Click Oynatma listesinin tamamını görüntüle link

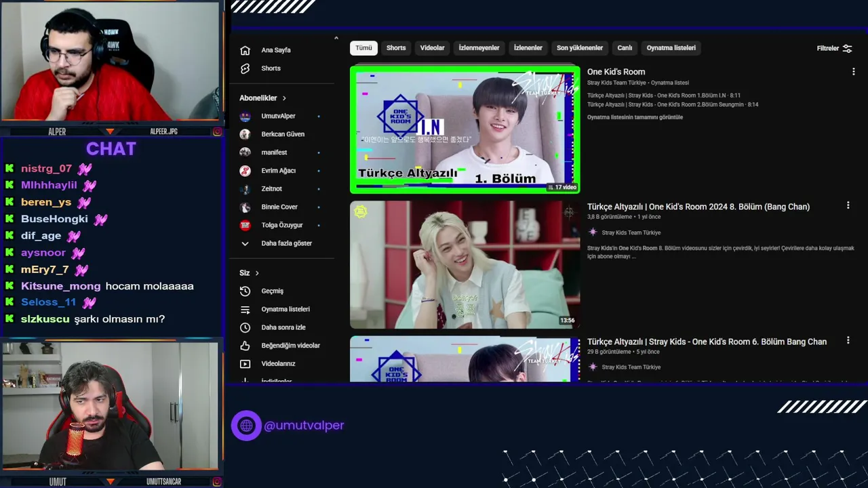pyautogui.click(x=635, y=117)
